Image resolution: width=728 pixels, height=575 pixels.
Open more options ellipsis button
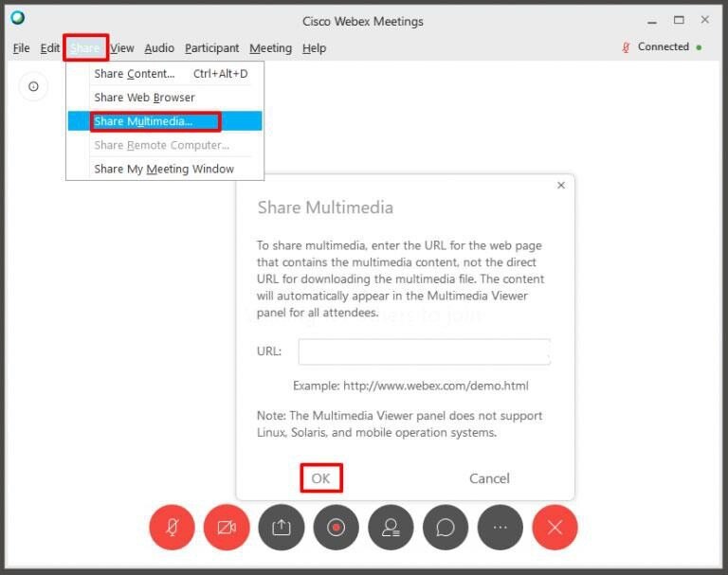[500, 528]
